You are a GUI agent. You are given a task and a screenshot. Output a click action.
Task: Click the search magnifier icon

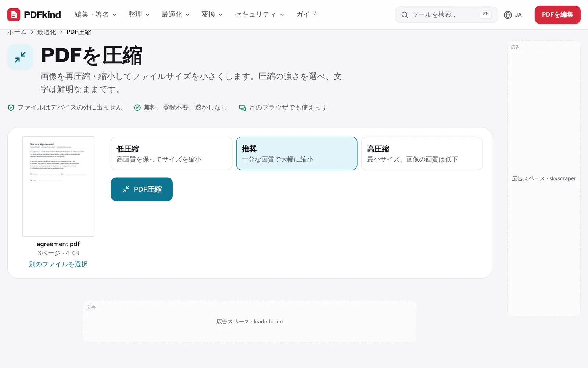pyautogui.click(x=405, y=15)
